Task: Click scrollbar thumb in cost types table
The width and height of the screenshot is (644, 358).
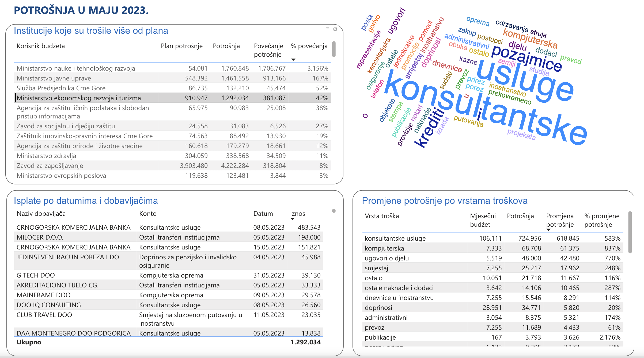Action: (x=630, y=232)
